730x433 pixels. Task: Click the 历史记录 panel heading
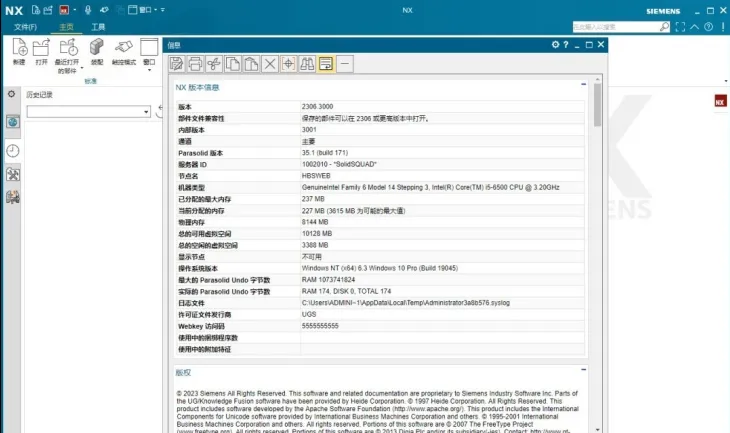[40, 95]
